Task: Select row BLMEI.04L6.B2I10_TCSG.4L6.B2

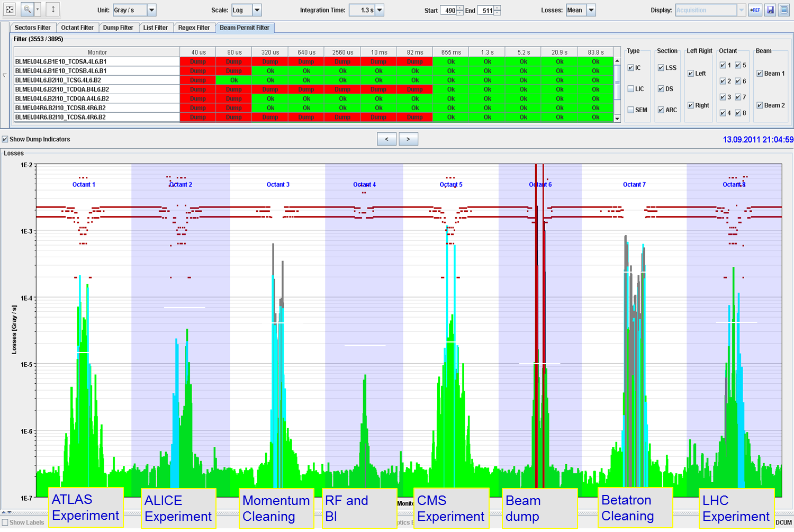Action: click(313, 80)
